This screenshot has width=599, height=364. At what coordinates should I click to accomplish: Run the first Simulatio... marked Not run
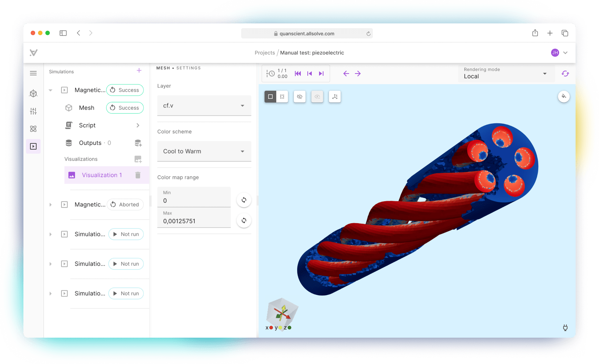126,234
